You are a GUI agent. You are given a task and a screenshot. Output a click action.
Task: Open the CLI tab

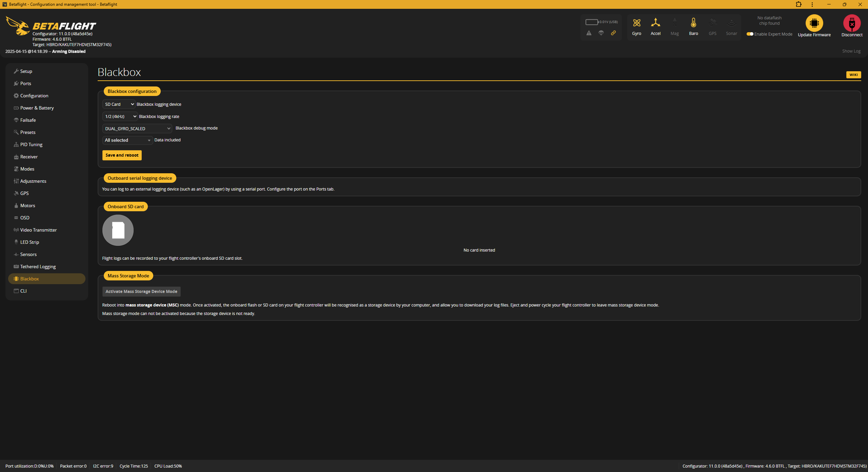pyautogui.click(x=47, y=291)
